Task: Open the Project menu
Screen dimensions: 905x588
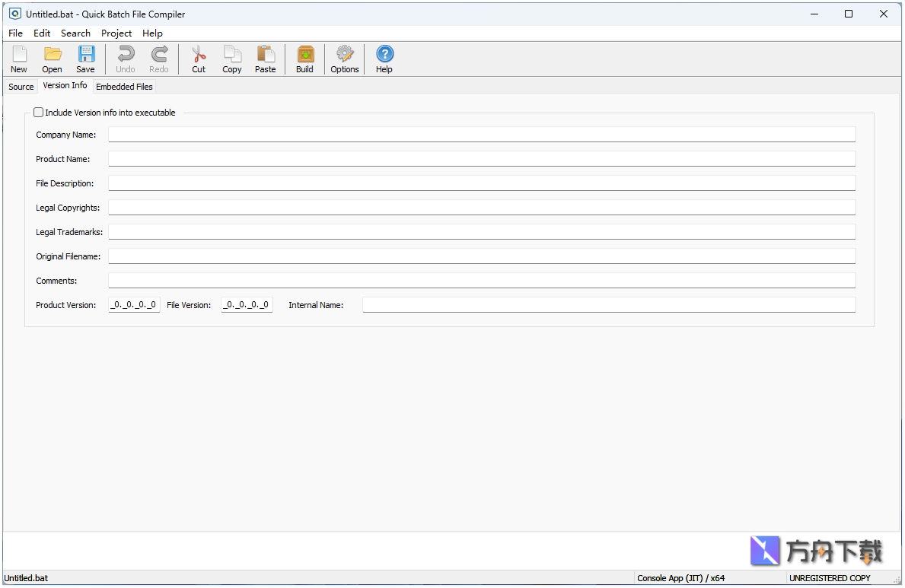Action: [x=116, y=33]
